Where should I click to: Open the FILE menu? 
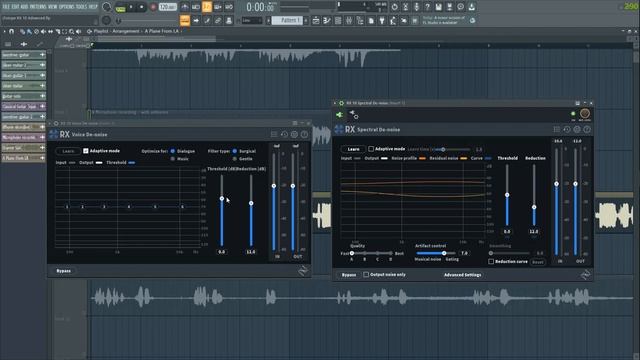pyautogui.click(x=6, y=7)
